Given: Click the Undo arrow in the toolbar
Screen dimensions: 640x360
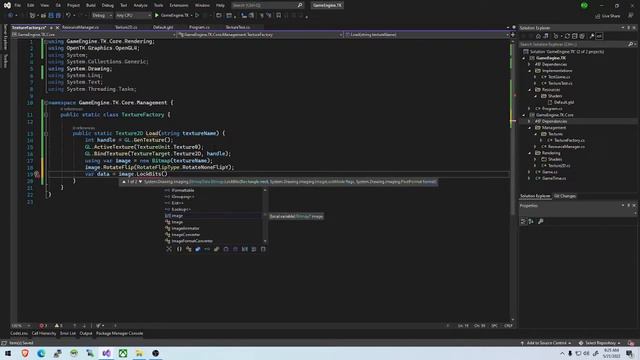Looking at the screenshot, I should [68, 16].
